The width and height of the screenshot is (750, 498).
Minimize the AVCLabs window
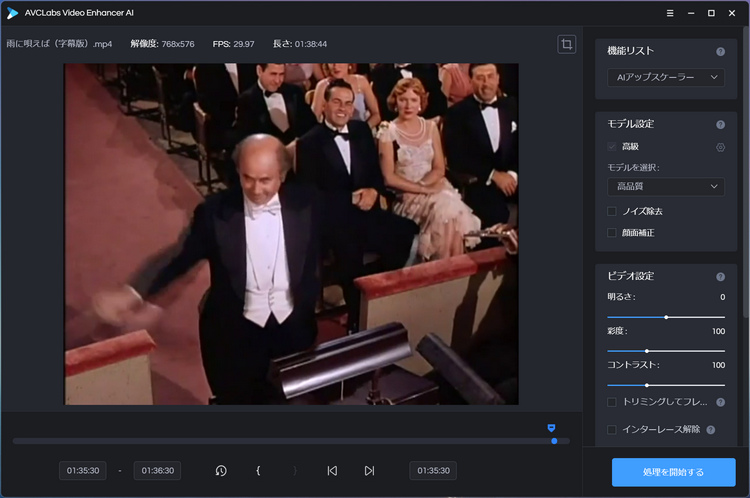click(691, 13)
